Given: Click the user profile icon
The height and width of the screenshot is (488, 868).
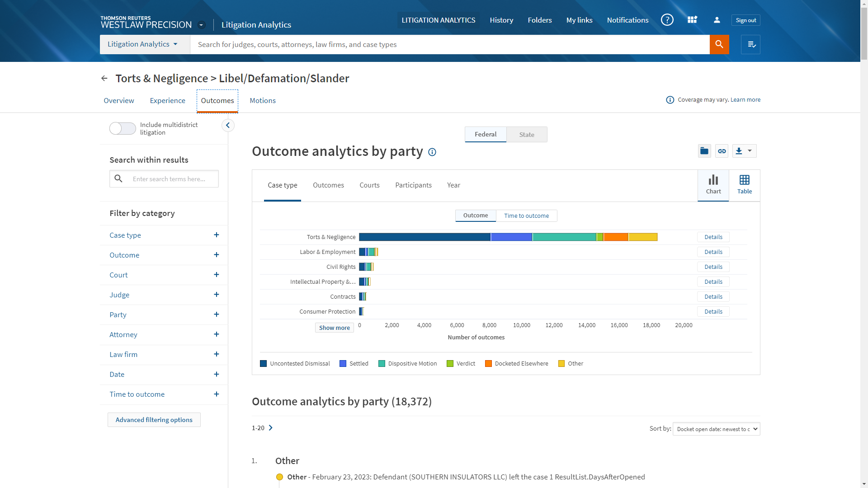Looking at the screenshot, I should point(717,20).
